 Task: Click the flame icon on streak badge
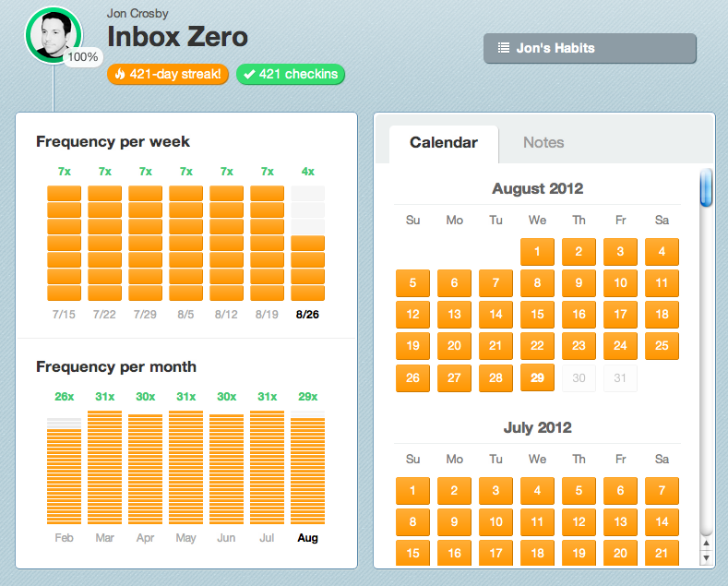click(119, 74)
